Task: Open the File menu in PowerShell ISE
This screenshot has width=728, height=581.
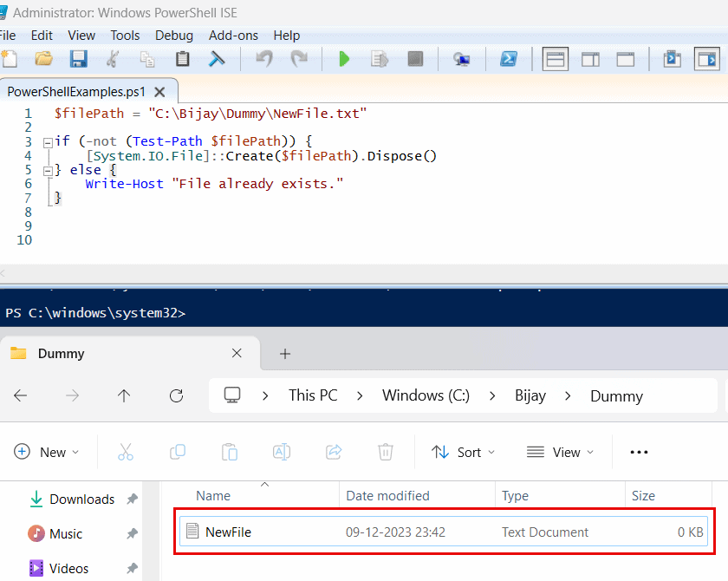Action: [x=8, y=36]
